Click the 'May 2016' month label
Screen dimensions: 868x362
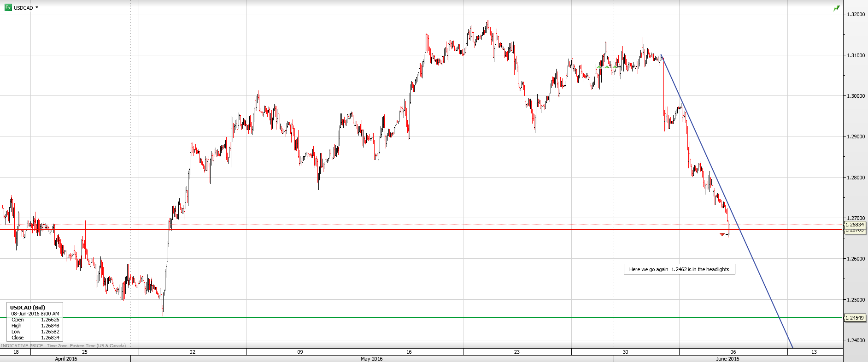371,359
